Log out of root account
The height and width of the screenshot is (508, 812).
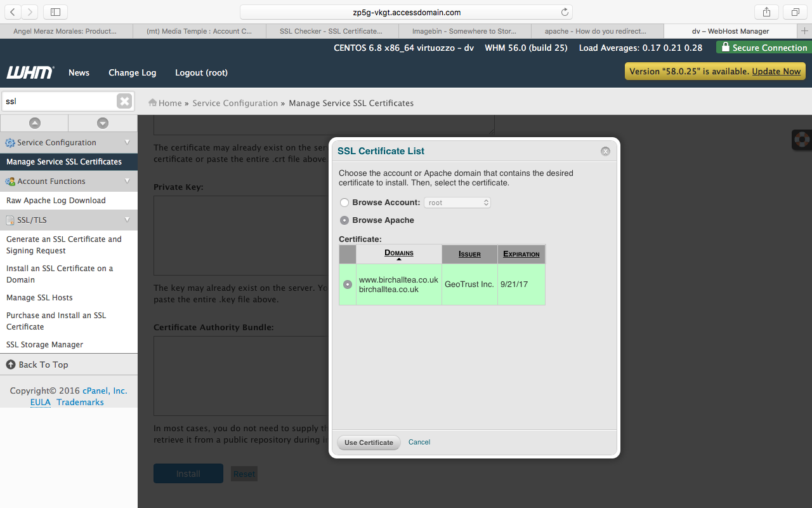pos(201,72)
